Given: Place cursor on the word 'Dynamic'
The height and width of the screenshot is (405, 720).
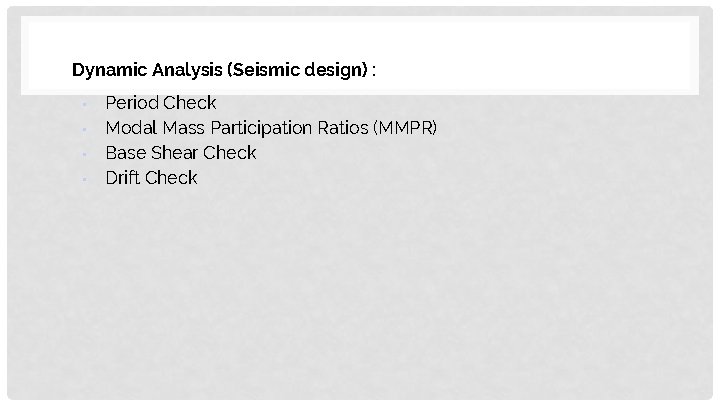Looking at the screenshot, I should (110, 70).
